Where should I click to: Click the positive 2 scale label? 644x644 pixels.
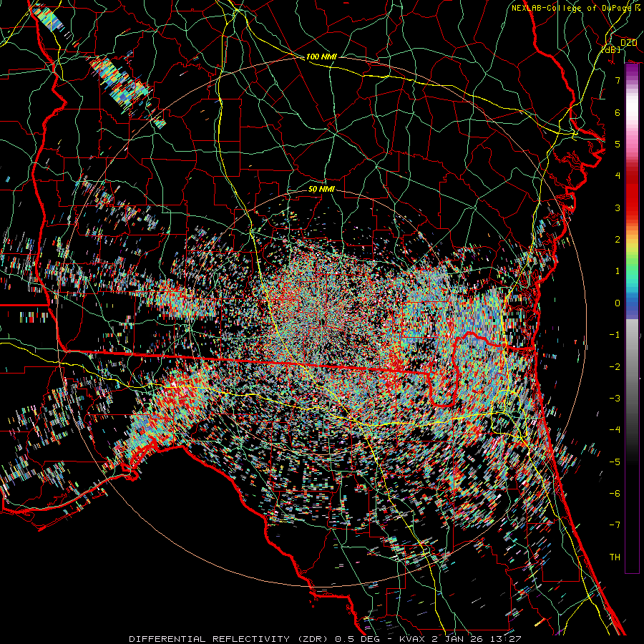click(618, 240)
